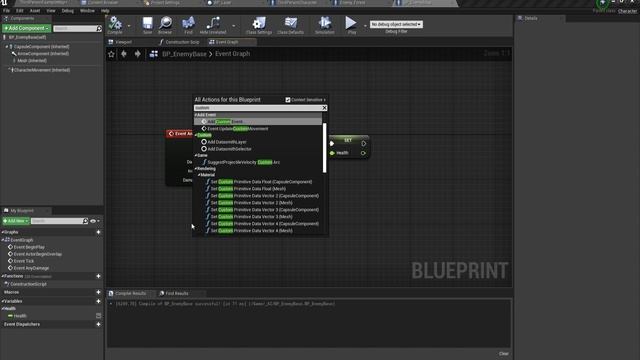
Task: Click the SET node input execution pin
Action: point(332,144)
